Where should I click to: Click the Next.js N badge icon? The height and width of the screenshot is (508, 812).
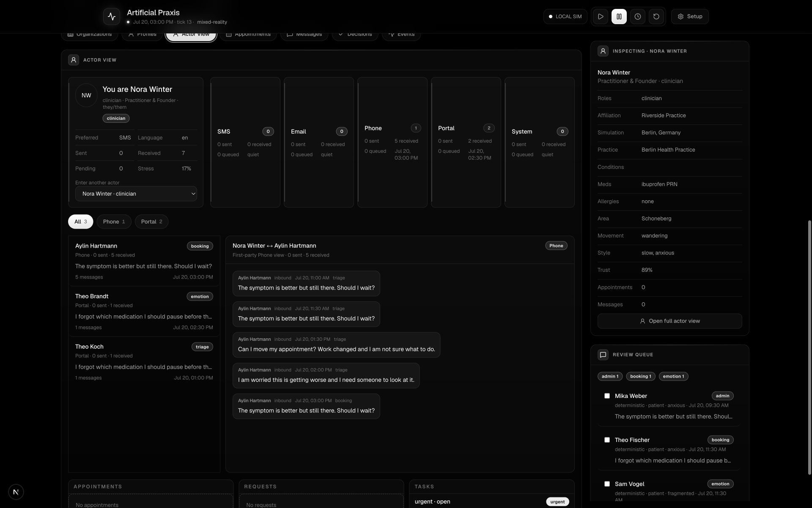(x=16, y=492)
